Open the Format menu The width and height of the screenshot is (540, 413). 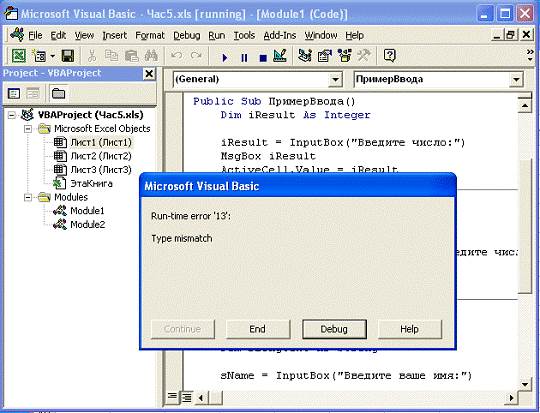click(x=150, y=35)
